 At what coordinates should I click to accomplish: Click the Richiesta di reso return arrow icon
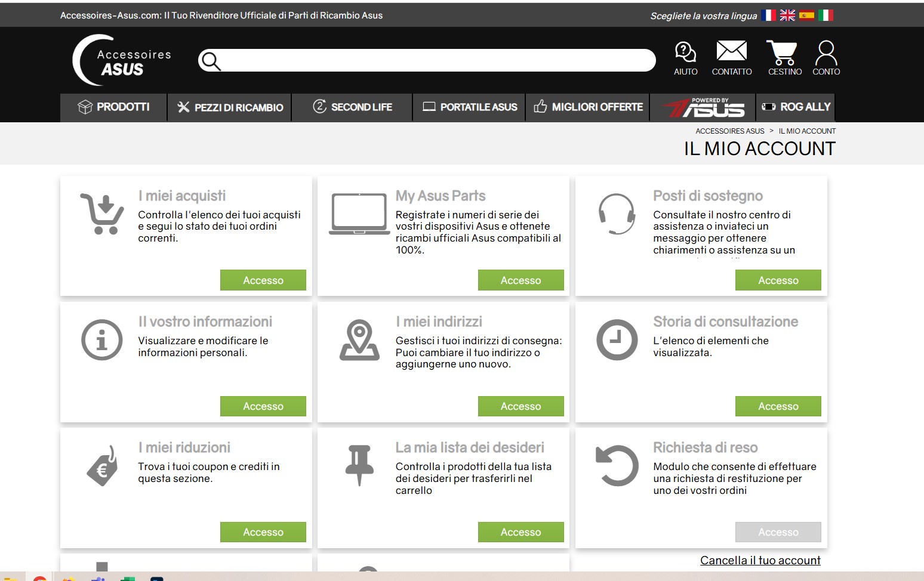617,466
